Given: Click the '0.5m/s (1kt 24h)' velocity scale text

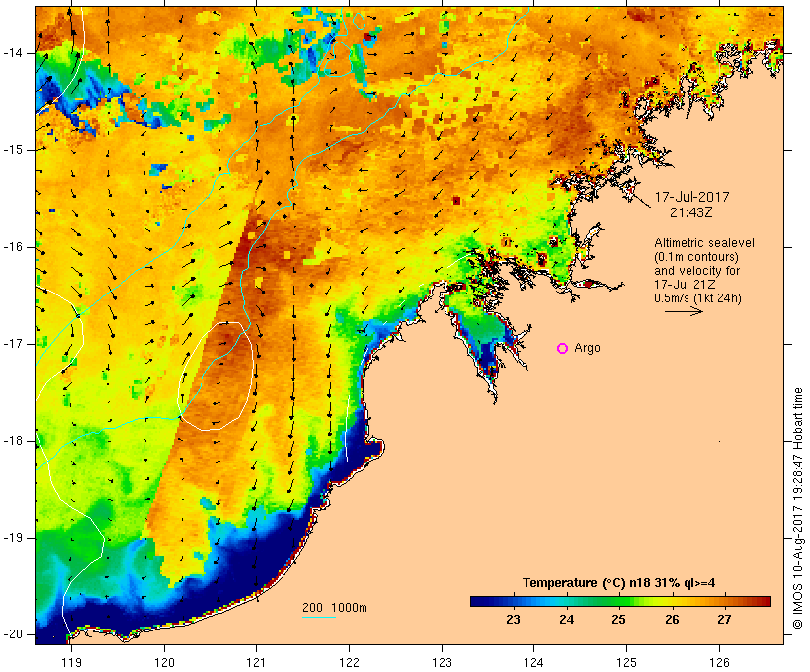Looking at the screenshot, I should tap(697, 298).
